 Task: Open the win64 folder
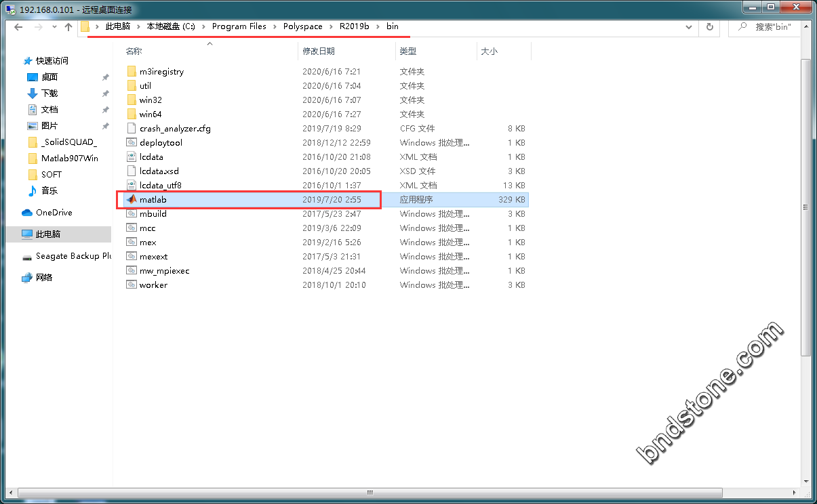[150, 114]
